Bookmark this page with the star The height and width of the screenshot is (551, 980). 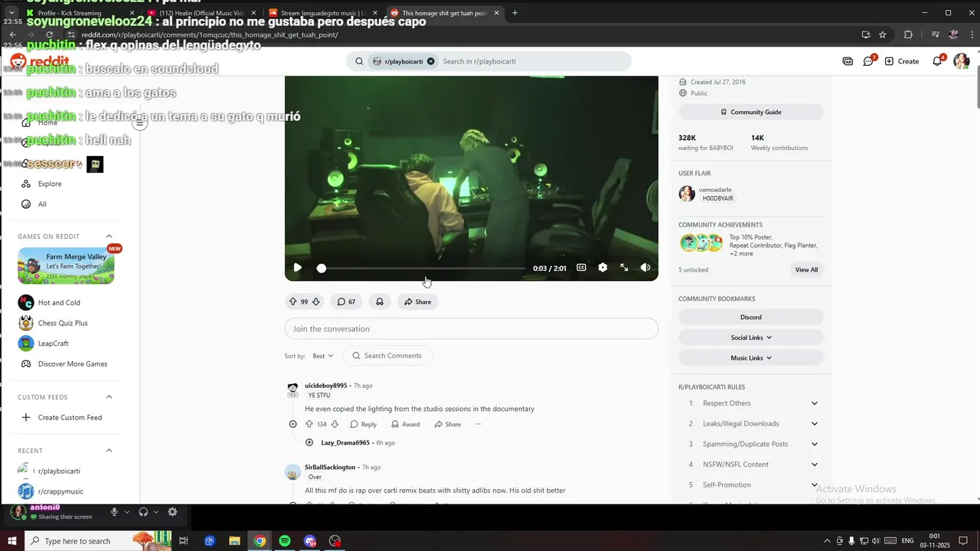click(882, 34)
